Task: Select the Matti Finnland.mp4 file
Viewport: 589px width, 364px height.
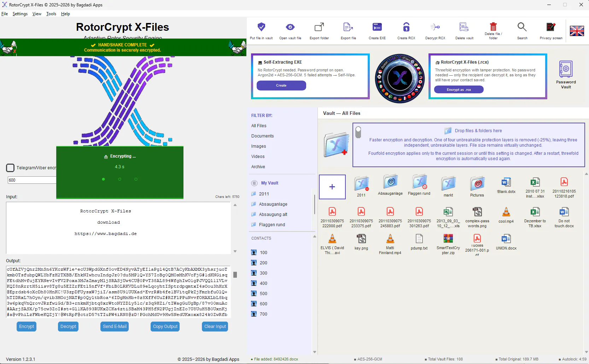Action: tap(390, 239)
